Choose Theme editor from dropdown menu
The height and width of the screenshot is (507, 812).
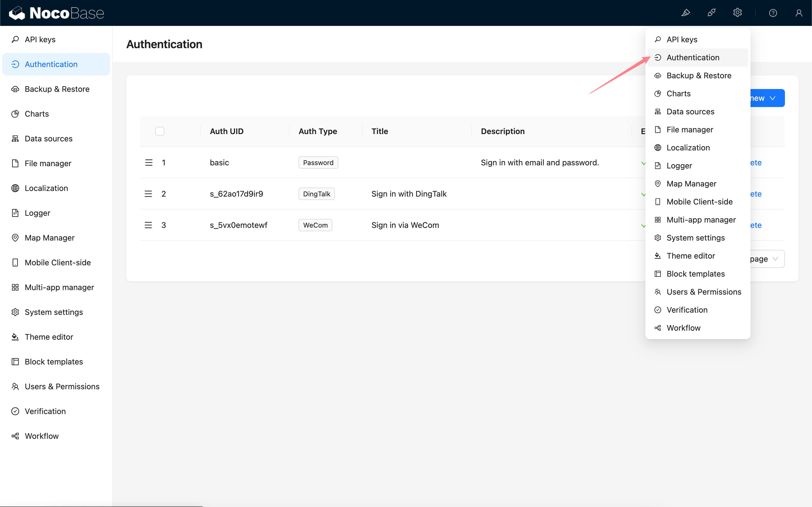point(690,255)
